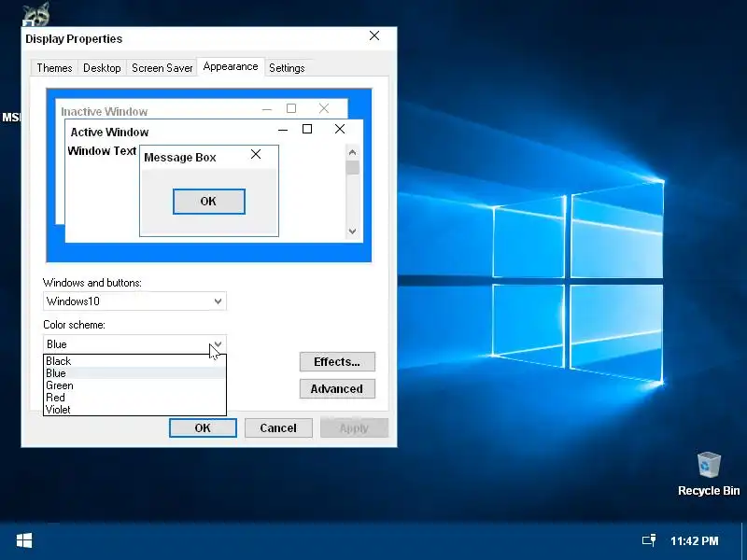Screen dimensions: 747x560
Task: Click the Active Window preview title
Action: point(109,132)
